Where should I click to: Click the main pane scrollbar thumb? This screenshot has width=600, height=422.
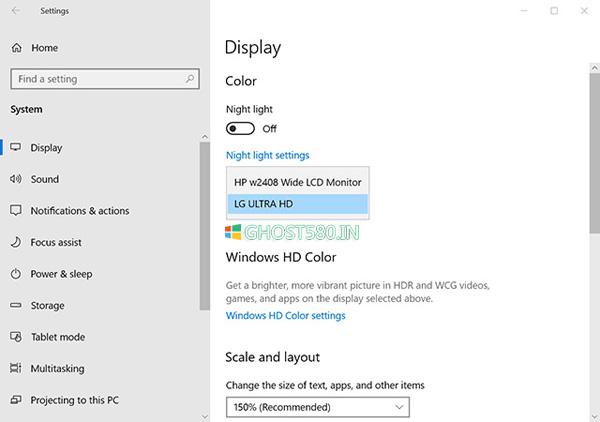click(x=595, y=153)
